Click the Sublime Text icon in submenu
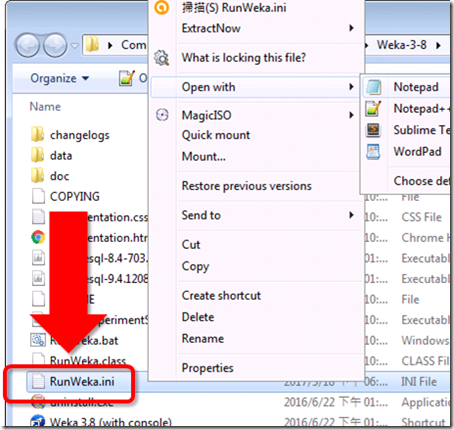The height and width of the screenshot is (430, 454). tap(373, 130)
